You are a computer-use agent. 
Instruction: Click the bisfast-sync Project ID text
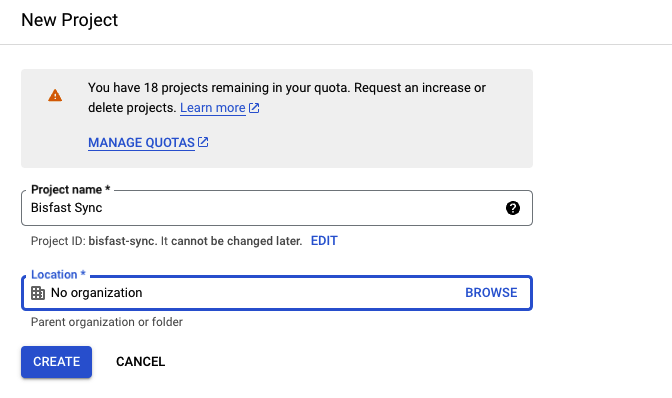[122, 241]
